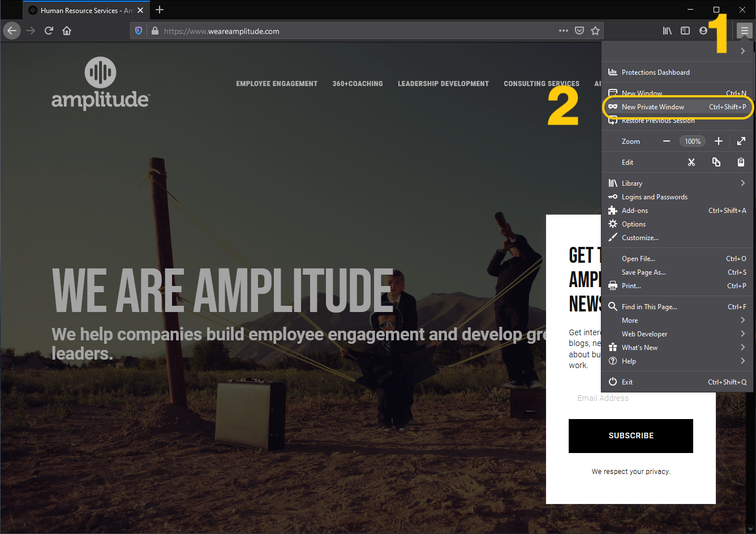Open Protections Dashboard menu entry
This screenshot has height=534, width=756.
click(676, 72)
